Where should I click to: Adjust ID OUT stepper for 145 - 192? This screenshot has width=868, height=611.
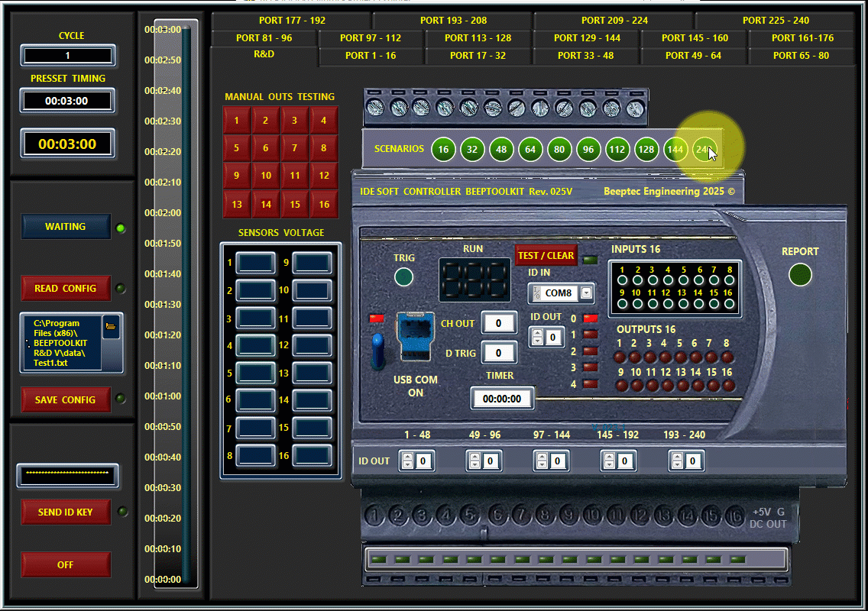pos(610,461)
